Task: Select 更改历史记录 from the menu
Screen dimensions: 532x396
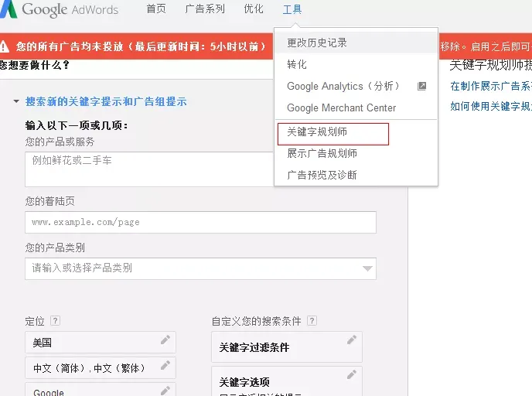Action: 356,43
